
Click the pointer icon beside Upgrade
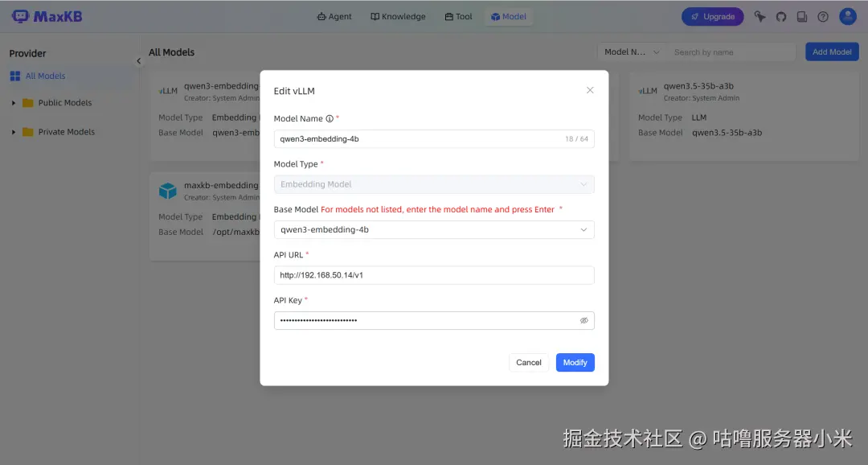click(x=760, y=17)
